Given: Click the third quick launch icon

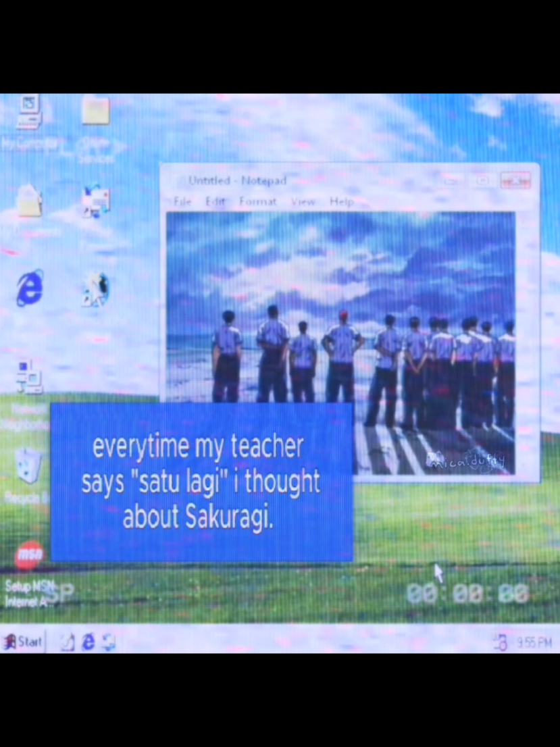Looking at the screenshot, I should [108, 643].
